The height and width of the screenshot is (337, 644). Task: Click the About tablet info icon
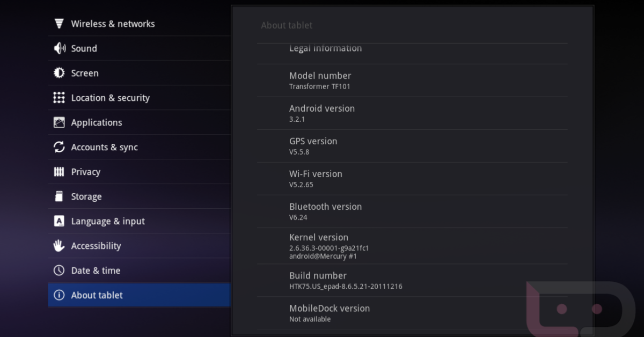click(59, 295)
